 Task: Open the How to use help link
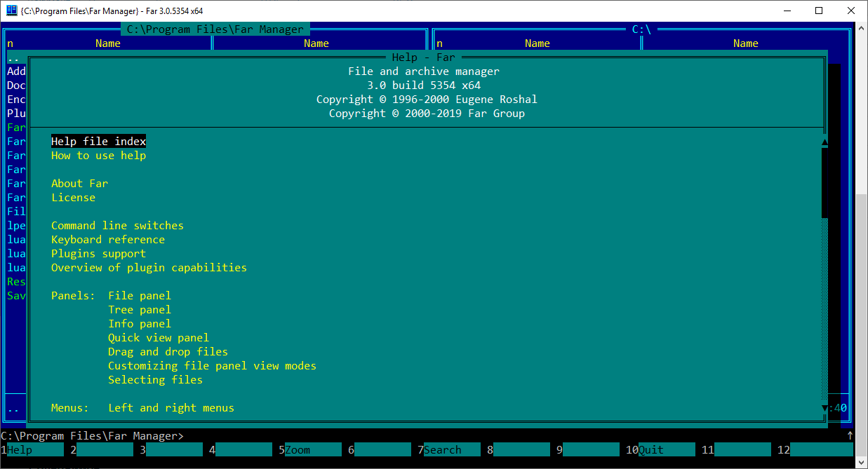pos(98,156)
